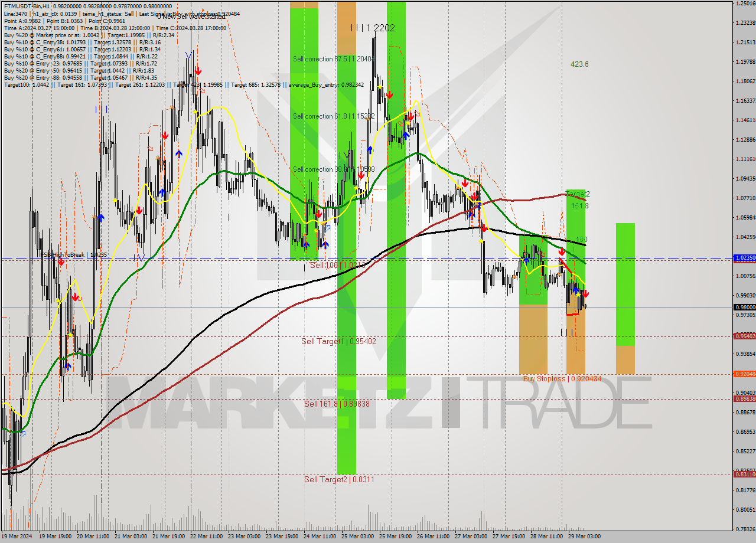Click the 'I I I 1.2202' peak label
This screenshot has height=543, width=756.
pyautogui.click(x=373, y=28)
